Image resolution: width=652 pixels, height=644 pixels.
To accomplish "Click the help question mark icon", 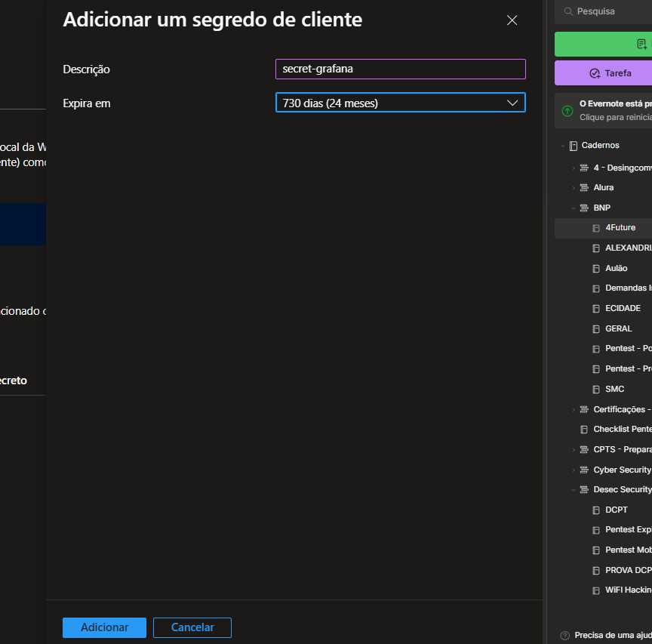I will (x=565, y=636).
